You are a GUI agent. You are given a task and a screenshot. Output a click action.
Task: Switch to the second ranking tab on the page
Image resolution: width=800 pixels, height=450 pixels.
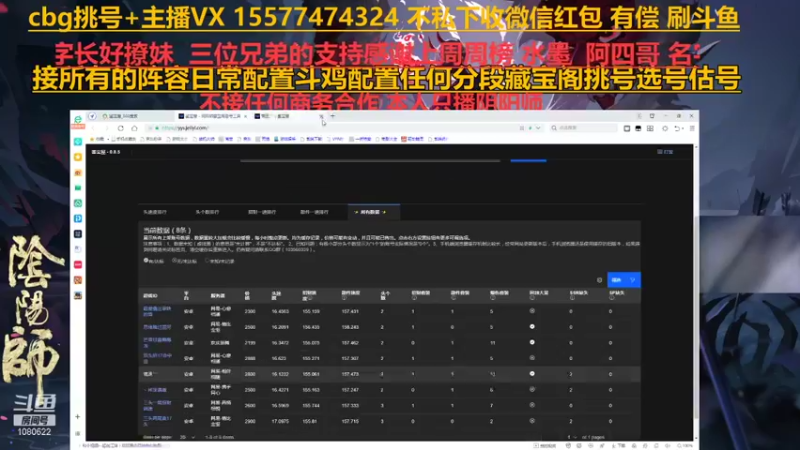(x=207, y=212)
